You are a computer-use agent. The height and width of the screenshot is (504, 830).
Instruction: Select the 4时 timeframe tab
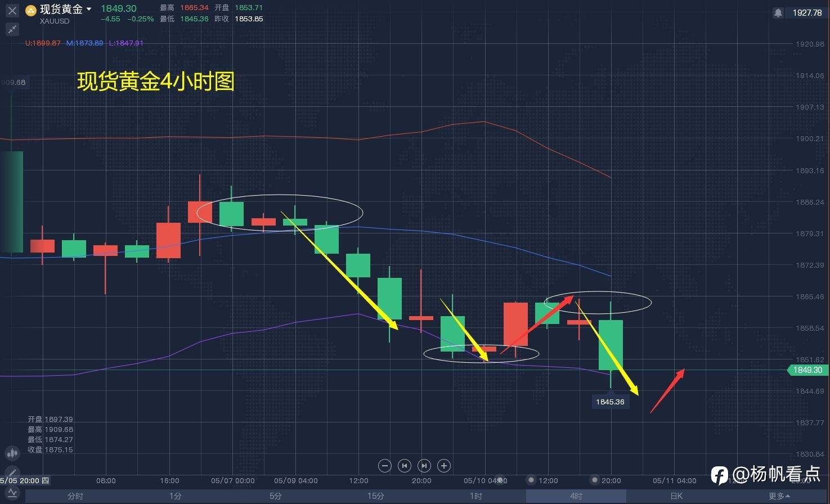[x=576, y=496]
